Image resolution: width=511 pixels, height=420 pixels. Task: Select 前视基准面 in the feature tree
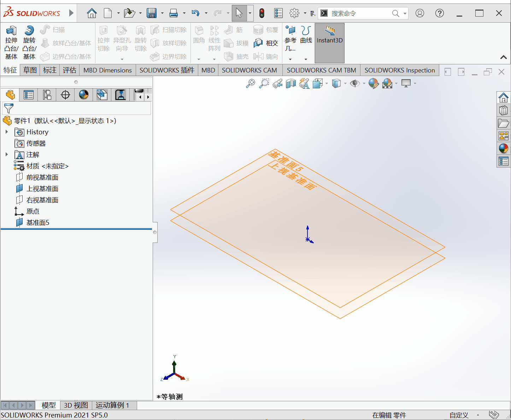coord(42,177)
